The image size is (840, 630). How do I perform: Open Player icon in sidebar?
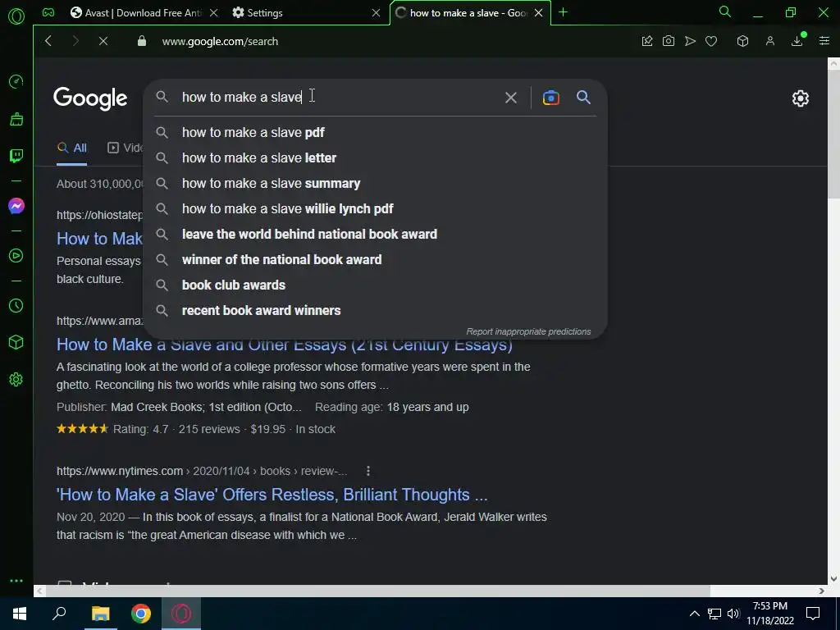point(16,256)
